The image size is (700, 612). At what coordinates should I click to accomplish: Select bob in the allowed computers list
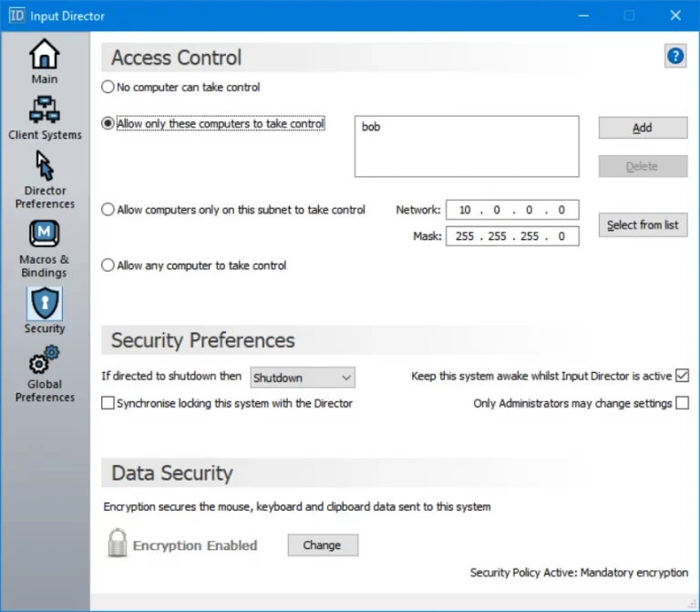(371, 127)
